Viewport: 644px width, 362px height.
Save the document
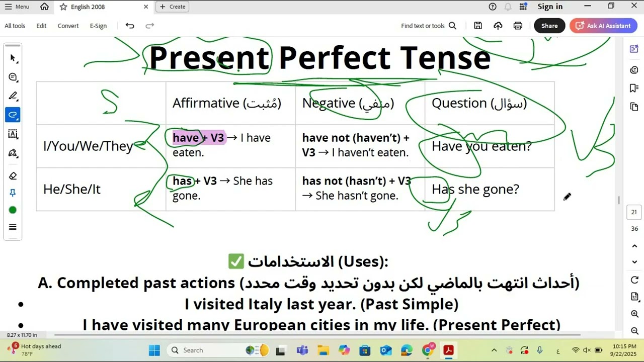[x=478, y=26]
